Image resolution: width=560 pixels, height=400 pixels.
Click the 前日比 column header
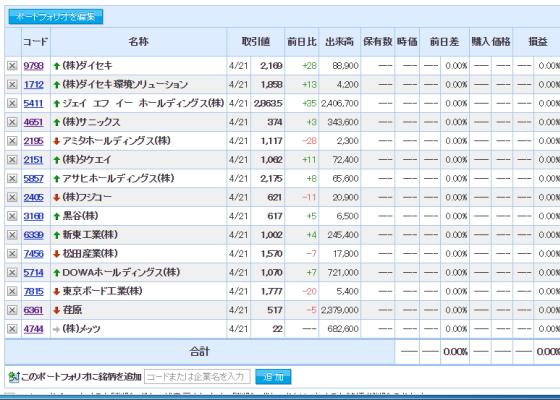[x=302, y=42]
